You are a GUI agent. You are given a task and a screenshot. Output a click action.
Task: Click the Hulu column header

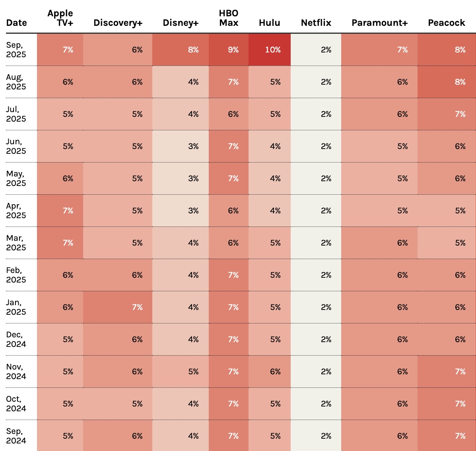point(270,23)
